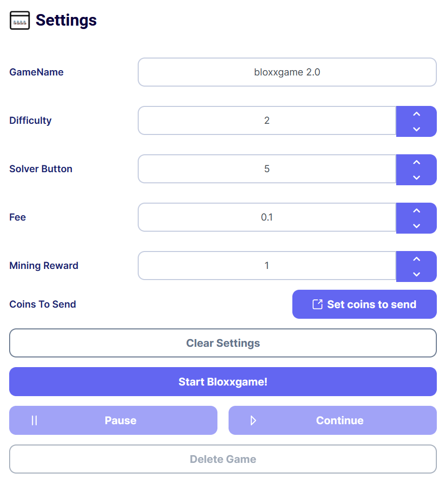This screenshot has width=446, height=504.
Task: Pause the game
Action: tap(114, 420)
